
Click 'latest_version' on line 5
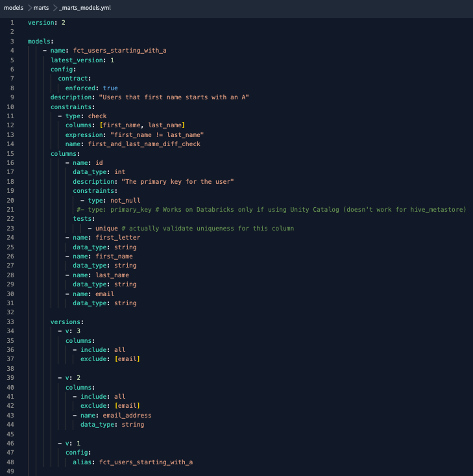(x=77, y=60)
